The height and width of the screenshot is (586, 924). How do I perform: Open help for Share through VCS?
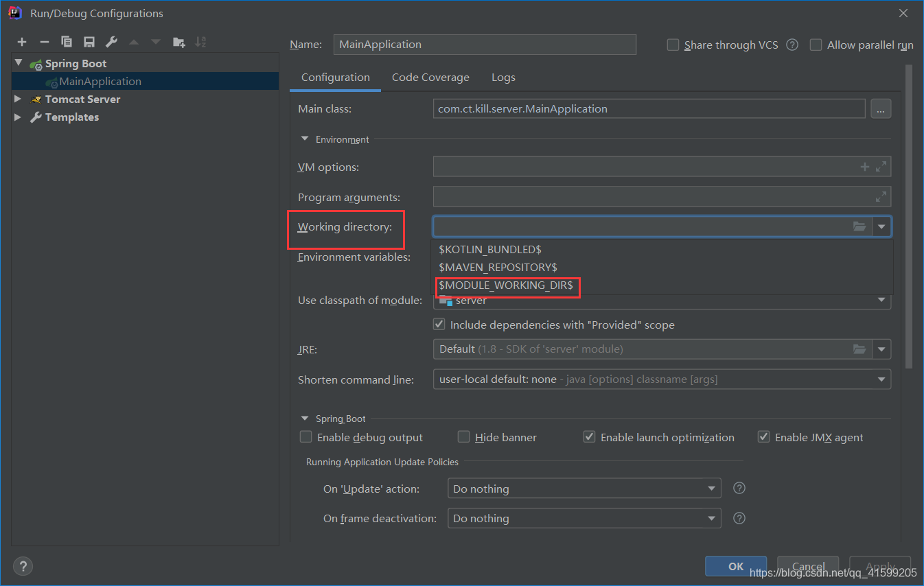point(792,45)
